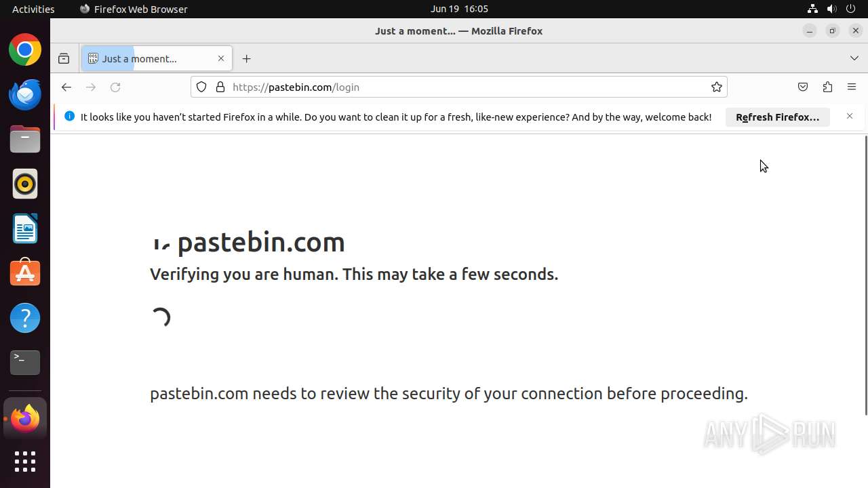Open the Extensions puzzle icon

[x=827, y=87]
